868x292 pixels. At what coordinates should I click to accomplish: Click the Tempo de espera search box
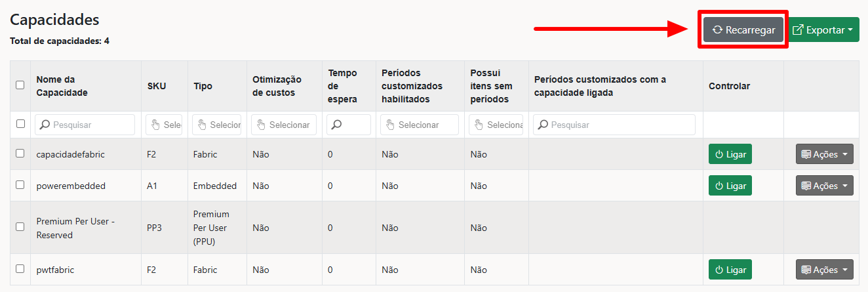click(349, 125)
